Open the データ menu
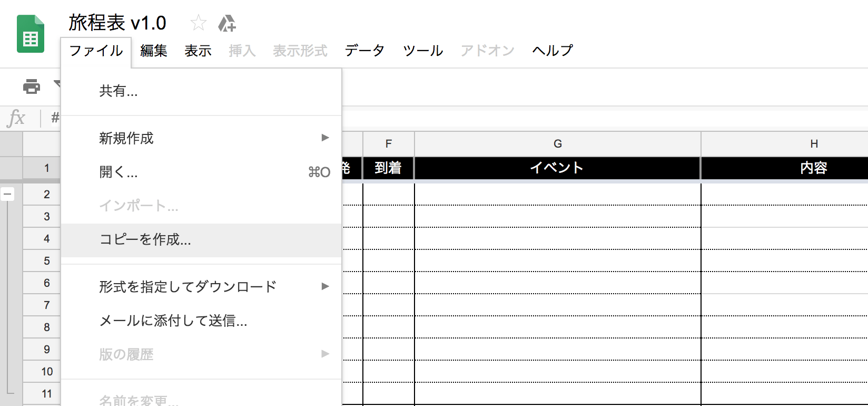This screenshot has height=406, width=868. (x=364, y=51)
